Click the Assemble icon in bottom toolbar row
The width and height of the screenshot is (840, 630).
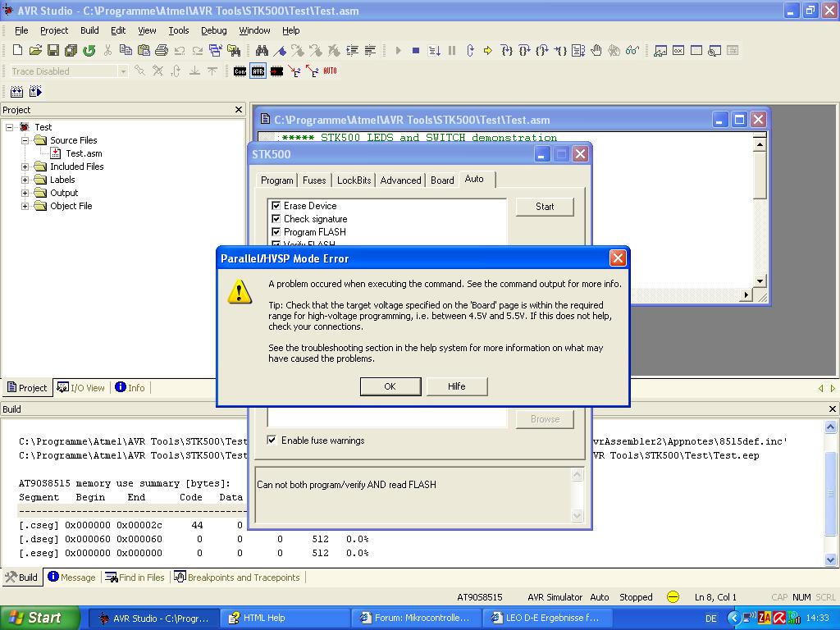pyautogui.click(x=16, y=92)
